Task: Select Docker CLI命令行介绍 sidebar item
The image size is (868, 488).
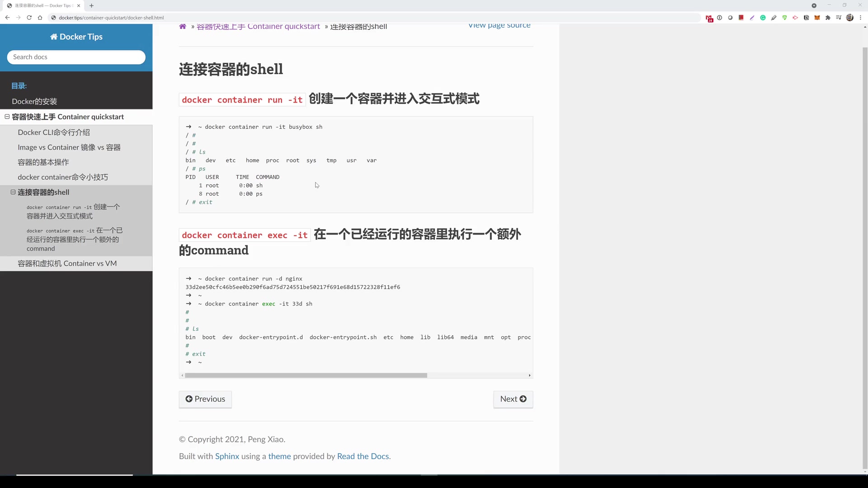Action: click(54, 132)
